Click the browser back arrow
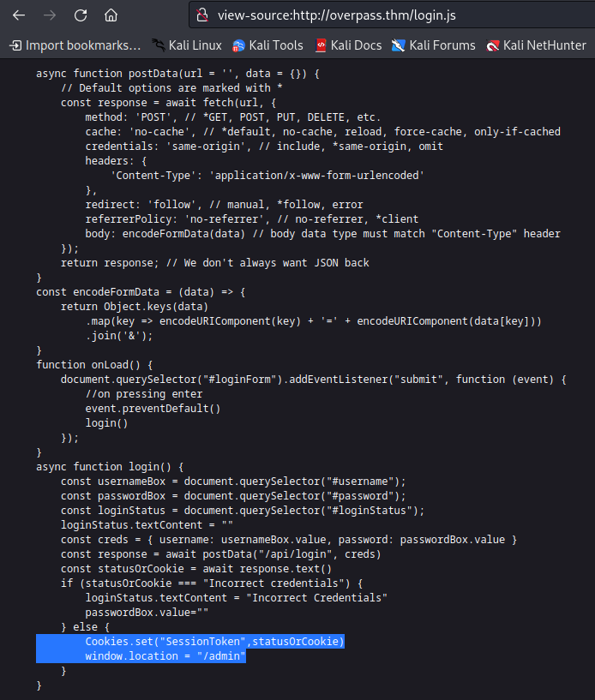The height and width of the screenshot is (700, 595). 19,15
